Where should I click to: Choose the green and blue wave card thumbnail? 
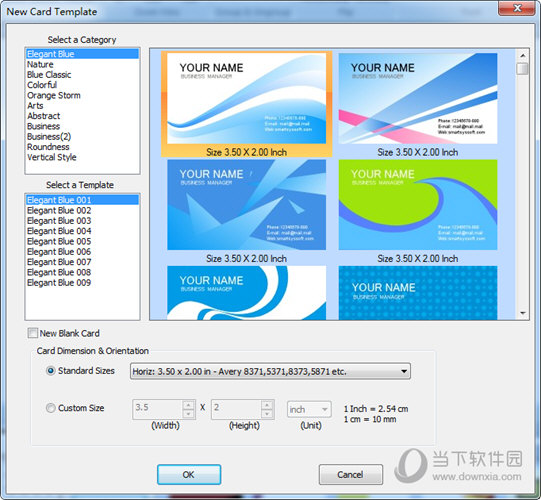pos(418,205)
